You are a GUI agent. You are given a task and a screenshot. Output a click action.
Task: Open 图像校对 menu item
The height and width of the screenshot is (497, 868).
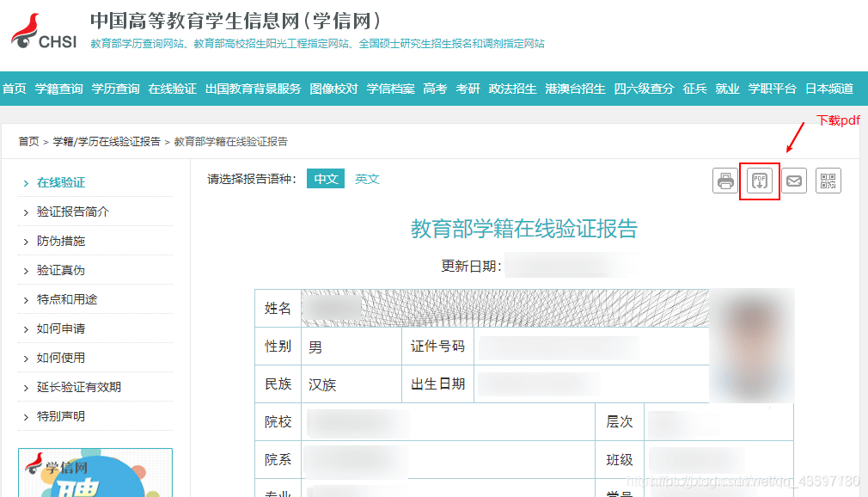pos(333,89)
